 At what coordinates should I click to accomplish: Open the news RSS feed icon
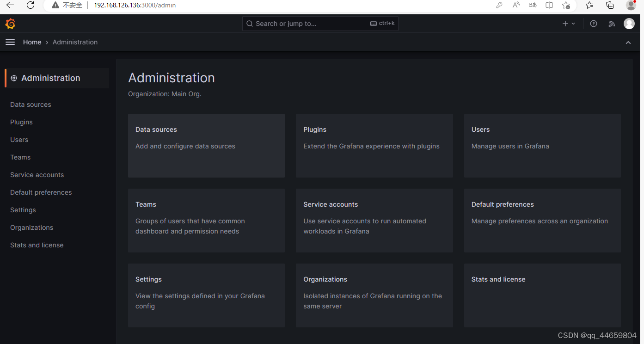click(x=612, y=24)
